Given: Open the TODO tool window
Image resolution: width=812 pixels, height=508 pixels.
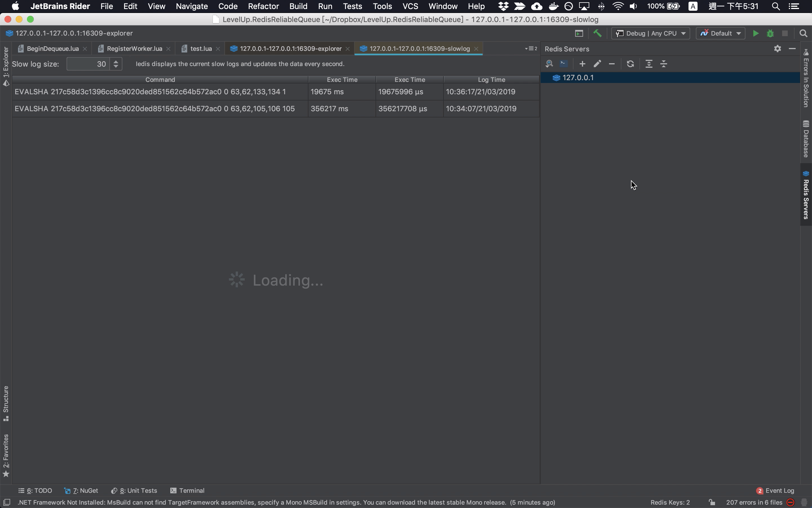Looking at the screenshot, I should pyautogui.click(x=35, y=491).
